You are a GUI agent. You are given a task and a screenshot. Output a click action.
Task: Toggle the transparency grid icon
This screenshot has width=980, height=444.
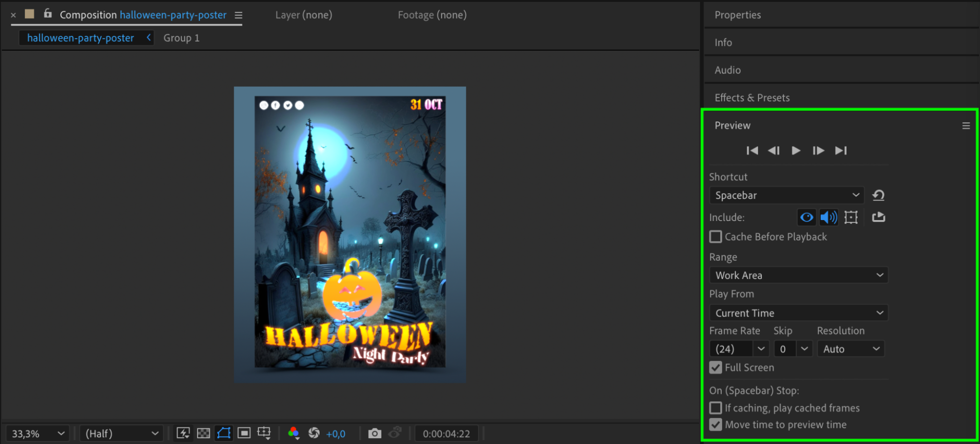(x=203, y=433)
